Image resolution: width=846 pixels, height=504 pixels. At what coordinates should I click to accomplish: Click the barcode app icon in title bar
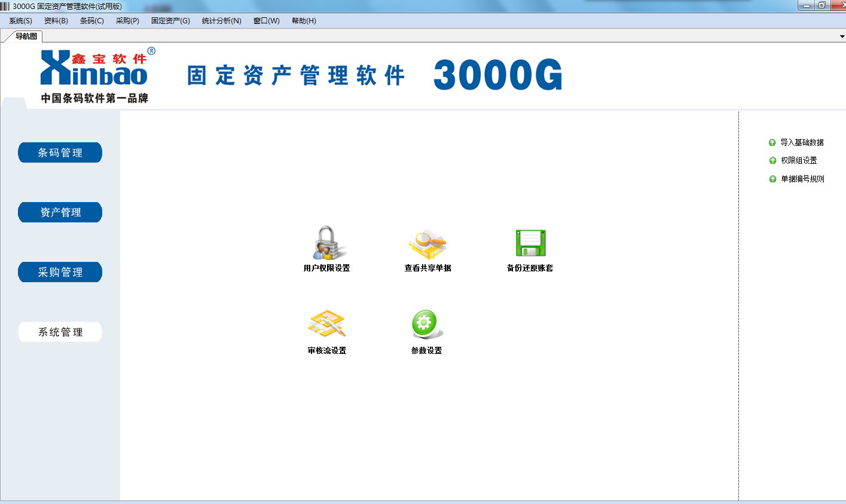5,6
